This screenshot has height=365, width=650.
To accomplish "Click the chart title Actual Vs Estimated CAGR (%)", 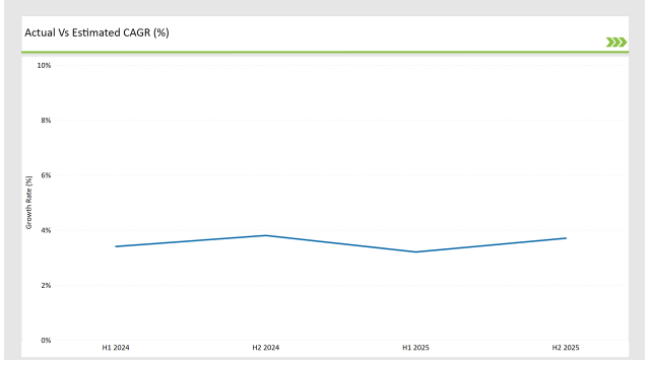I will tap(97, 33).
